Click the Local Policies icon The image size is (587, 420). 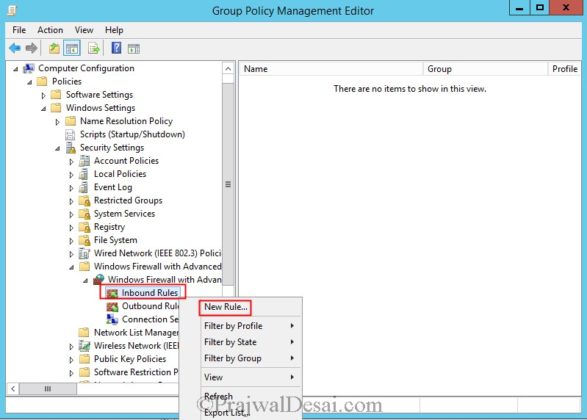click(84, 174)
